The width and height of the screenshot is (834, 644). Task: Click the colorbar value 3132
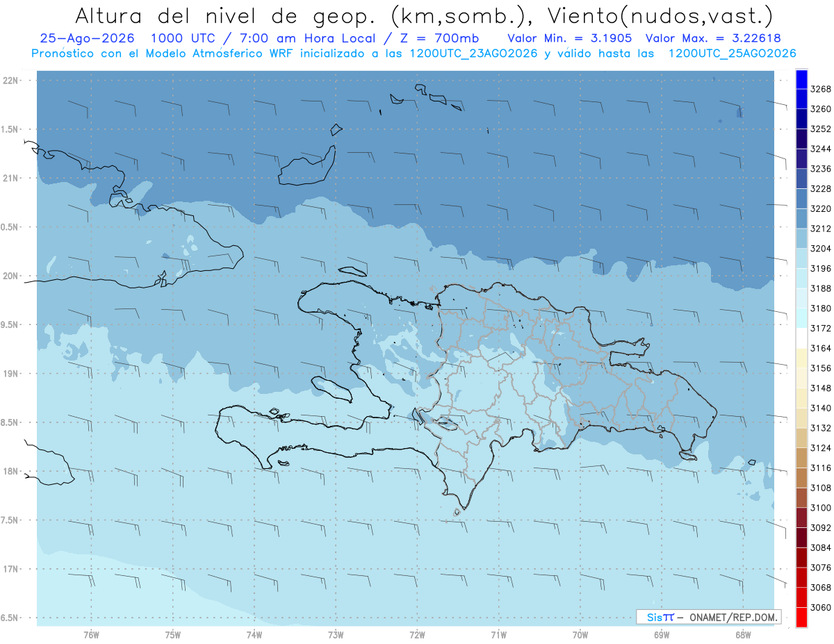click(820, 428)
